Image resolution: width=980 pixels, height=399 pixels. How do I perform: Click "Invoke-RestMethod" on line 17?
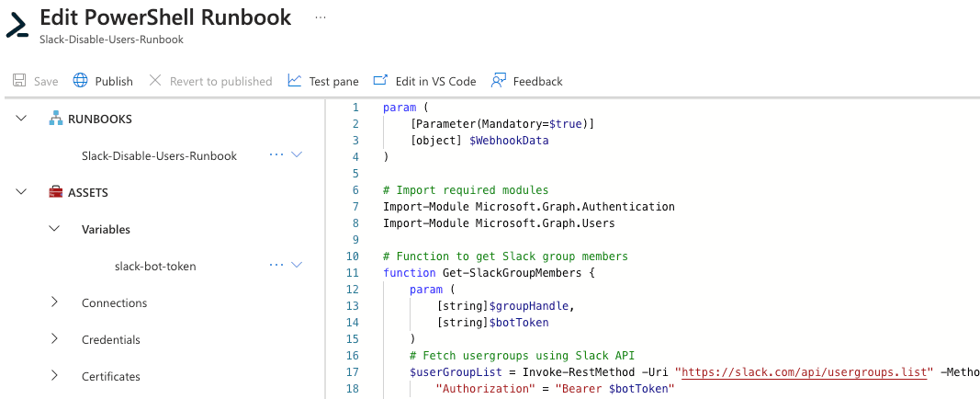coord(578,372)
